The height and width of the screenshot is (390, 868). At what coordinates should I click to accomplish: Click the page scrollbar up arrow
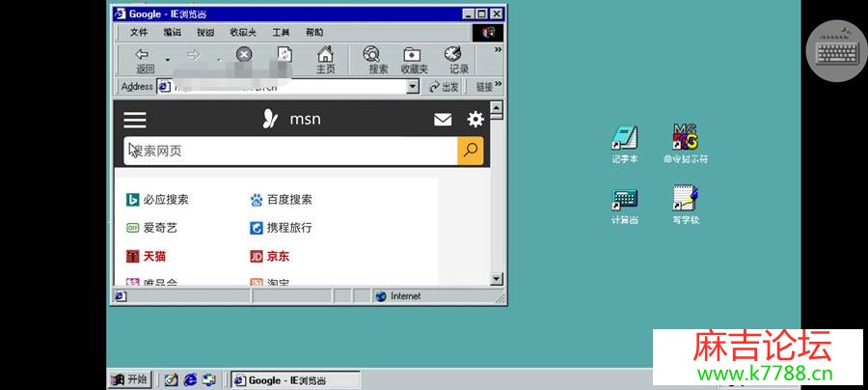click(497, 107)
